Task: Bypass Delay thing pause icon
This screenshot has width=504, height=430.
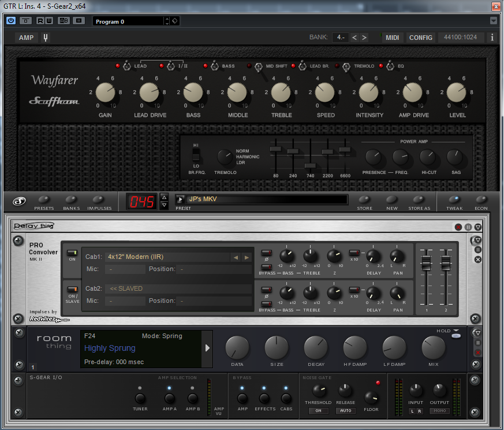Action: [468, 227]
